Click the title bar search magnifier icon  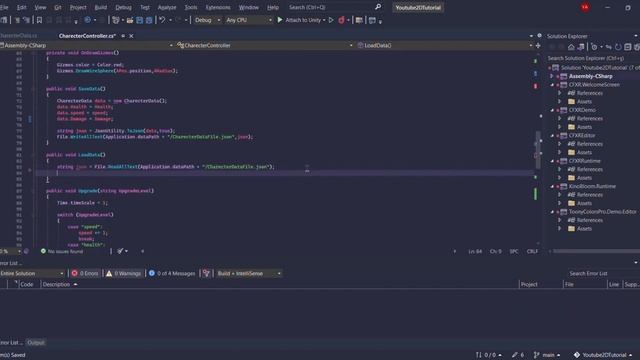point(378,7)
